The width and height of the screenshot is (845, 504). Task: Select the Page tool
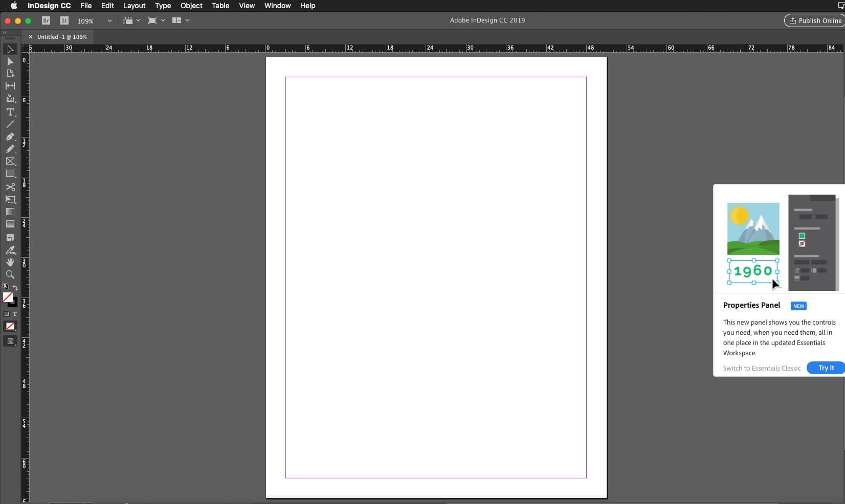point(10,74)
